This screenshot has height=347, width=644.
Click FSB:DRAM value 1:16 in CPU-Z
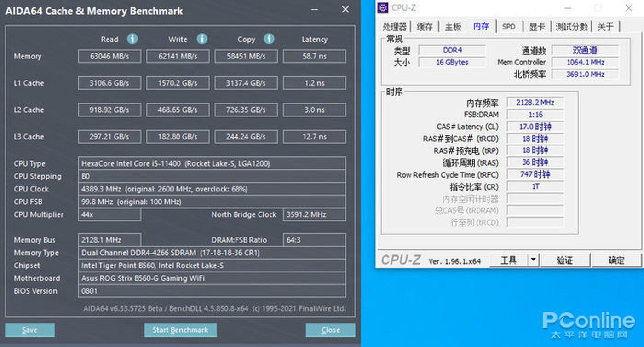click(535, 115)
